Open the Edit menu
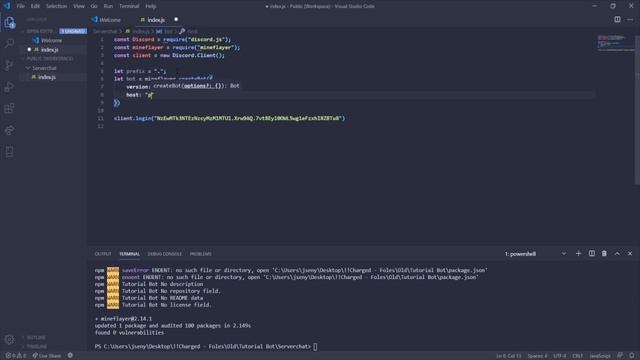The image size is (640, 360). coord(35,6)
